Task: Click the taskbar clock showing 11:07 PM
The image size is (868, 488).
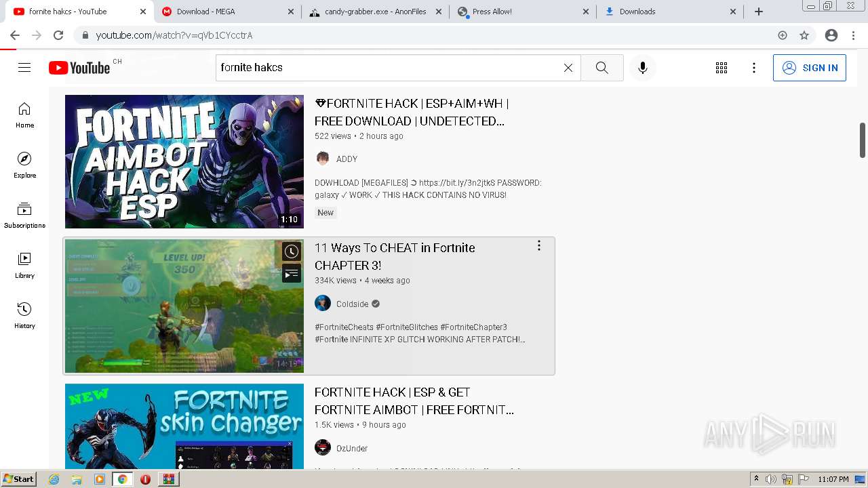Action: coord(833,479)
